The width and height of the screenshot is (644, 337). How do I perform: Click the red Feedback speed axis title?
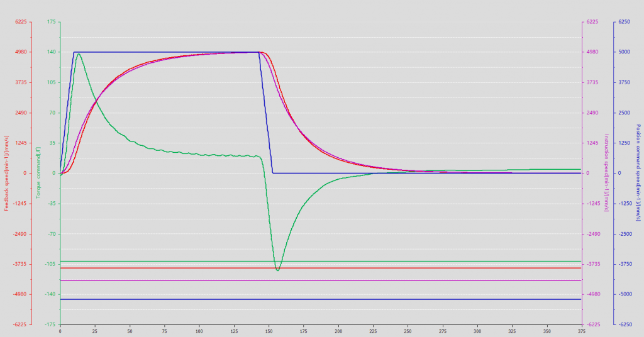click(x=6, y=173)
